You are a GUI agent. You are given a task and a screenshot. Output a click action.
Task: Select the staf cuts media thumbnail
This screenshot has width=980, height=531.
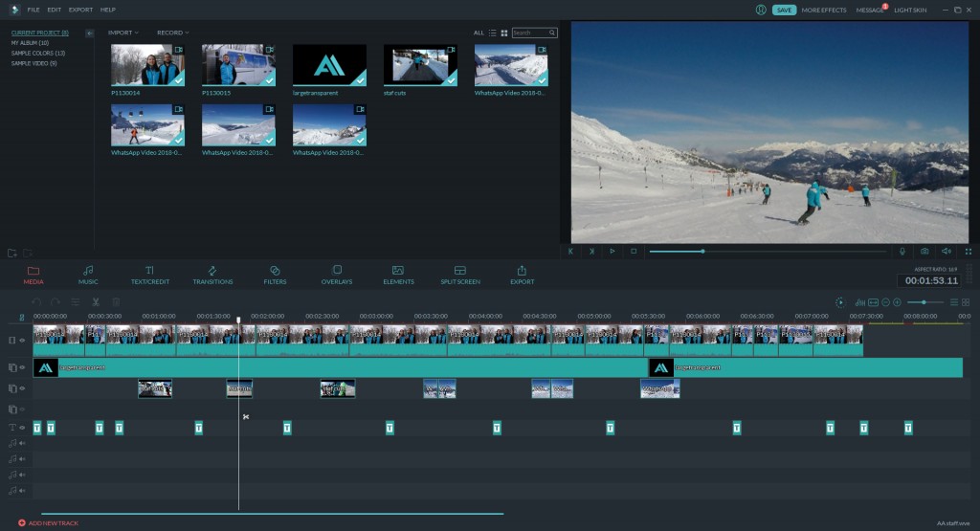(x=420, y=65)
